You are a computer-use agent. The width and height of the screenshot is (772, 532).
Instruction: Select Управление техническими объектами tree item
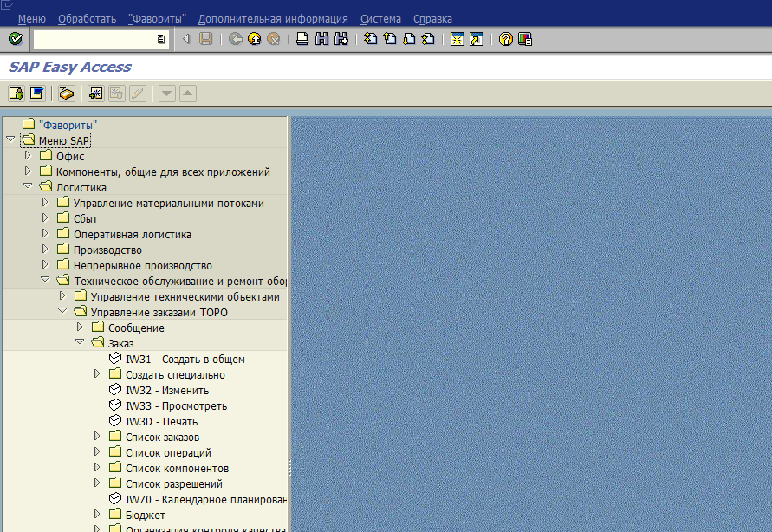[185, 297]
